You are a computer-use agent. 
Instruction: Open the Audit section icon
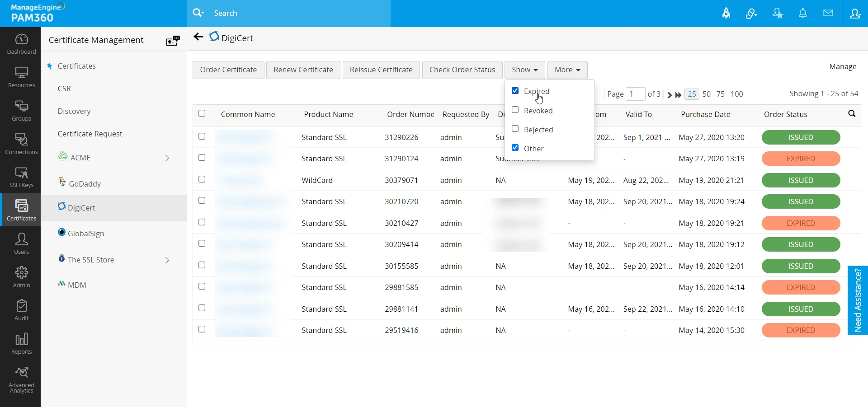21,310
